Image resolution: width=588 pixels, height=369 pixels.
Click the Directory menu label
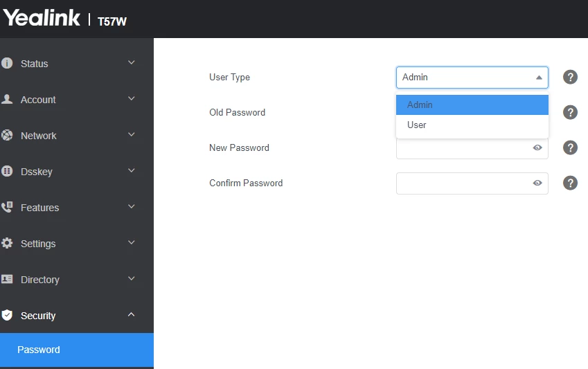(x=40, y=280)
